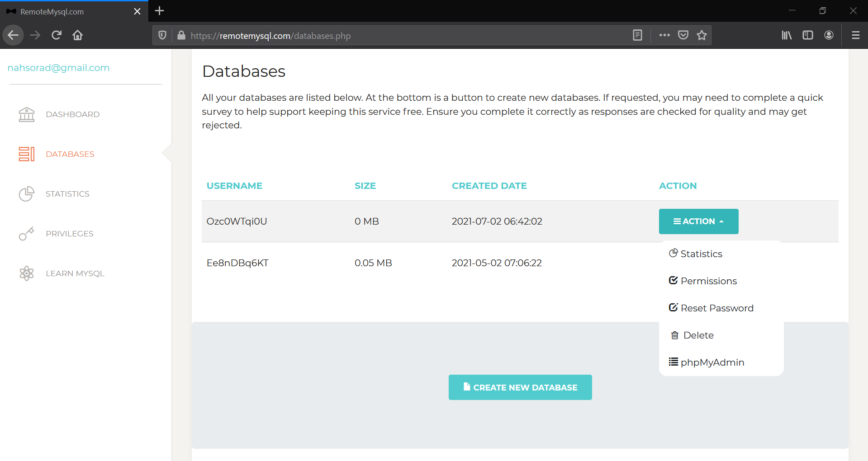868x461 pixels.
Task: Click the ACTION column header
Action: [678, 186]
